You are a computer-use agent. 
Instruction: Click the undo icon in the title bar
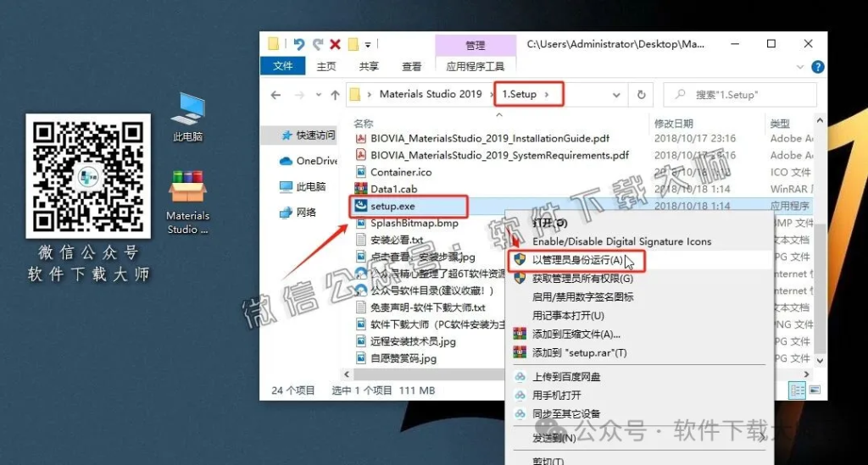point(299,44)
